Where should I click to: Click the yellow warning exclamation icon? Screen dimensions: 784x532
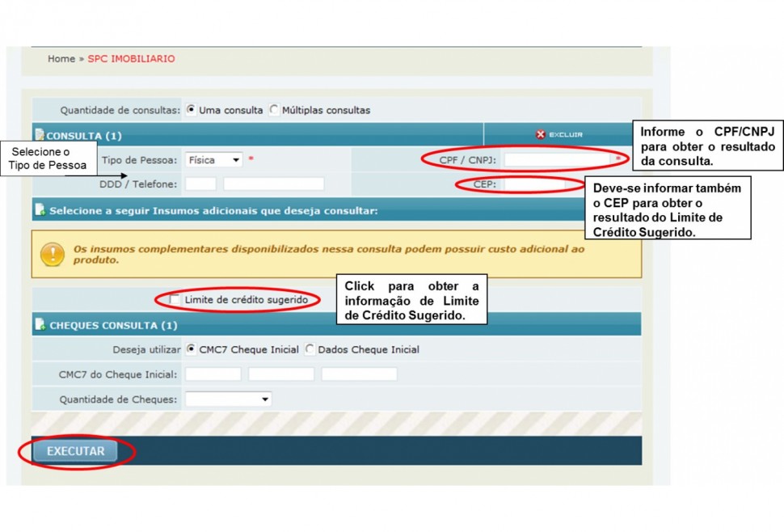(53, 254)
